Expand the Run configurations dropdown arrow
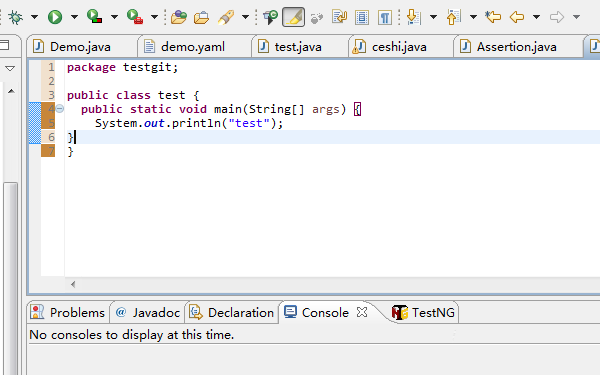Image resolution: width=600 pixels, height=375 pixels. 74,17
